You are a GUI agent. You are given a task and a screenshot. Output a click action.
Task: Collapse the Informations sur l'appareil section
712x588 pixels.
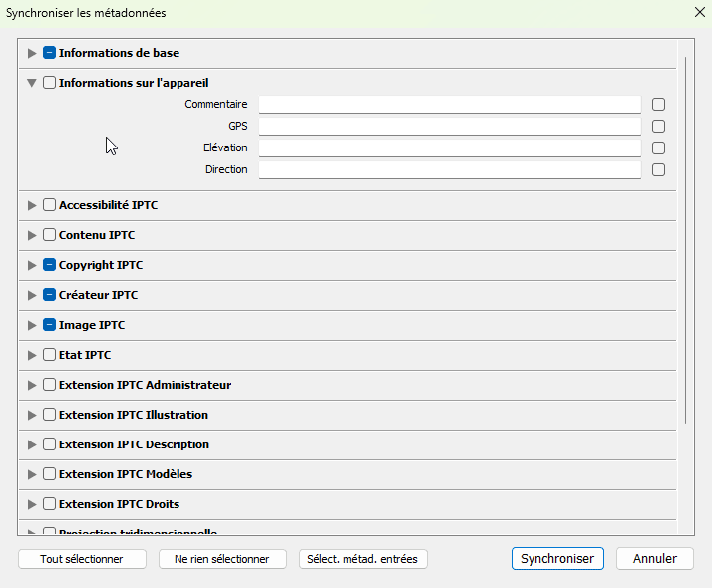tap(32, 83)
